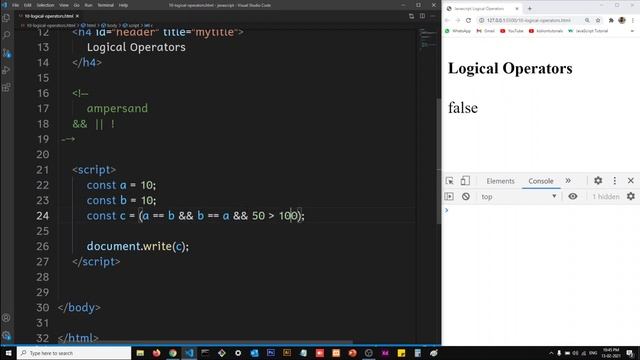
Task: Click the script breadcrumb in VS Code
Action: point(131,25)
